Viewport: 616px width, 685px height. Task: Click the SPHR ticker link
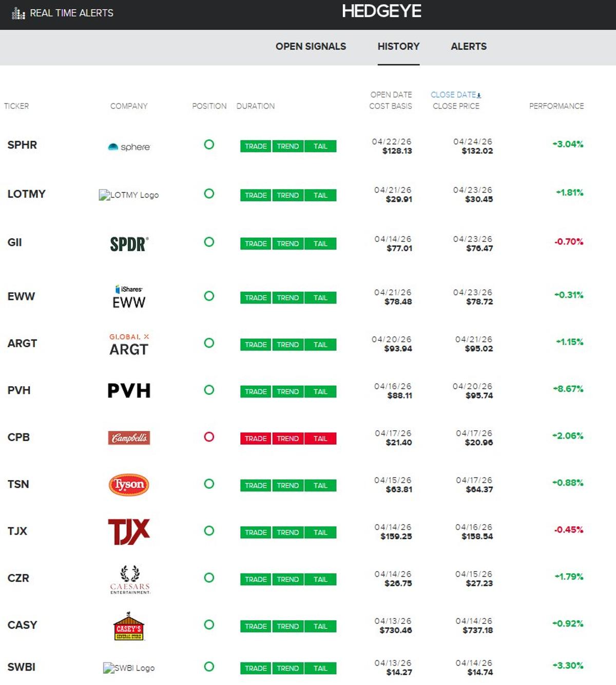(x=22, y=145)
